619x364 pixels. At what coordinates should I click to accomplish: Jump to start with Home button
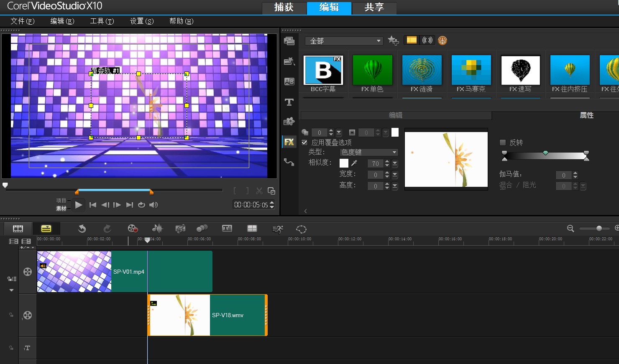tap(93, 205)
